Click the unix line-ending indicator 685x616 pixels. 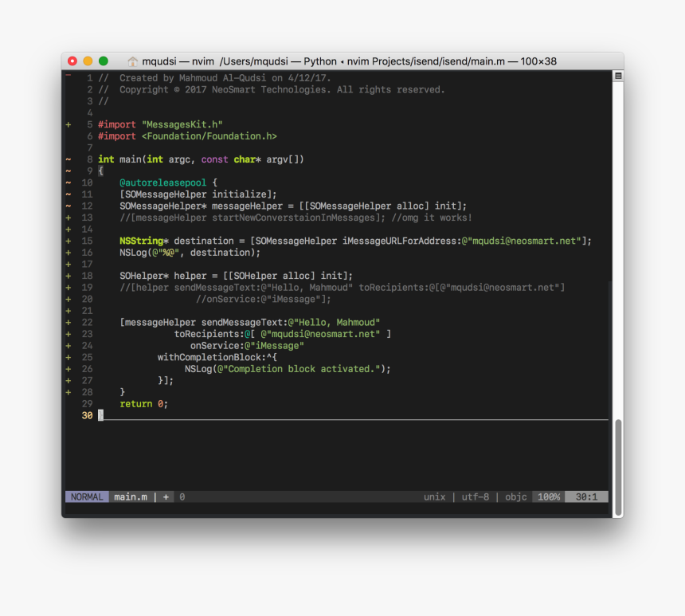pos(434,496)
